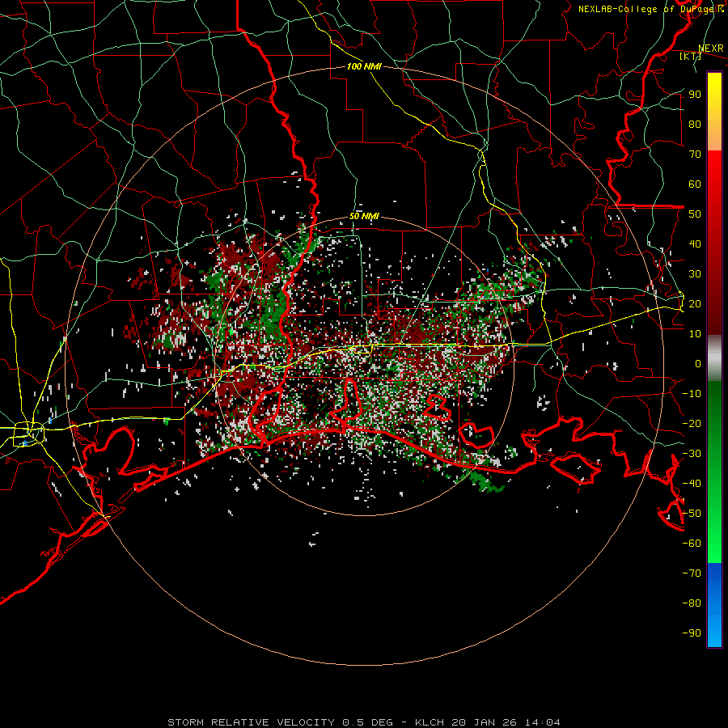The width and height of the screenshot is (728, 728).
Task: Click the -80 value on velocity scale
Action: point(692,603)
